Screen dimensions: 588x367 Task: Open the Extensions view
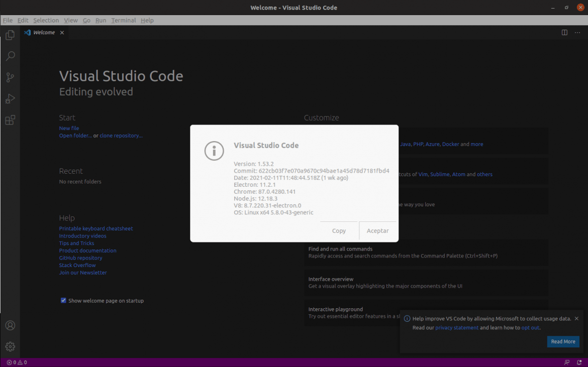tap(10, 120)
